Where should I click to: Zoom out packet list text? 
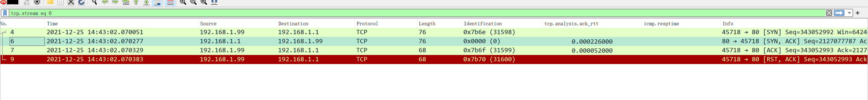[193, 2]
